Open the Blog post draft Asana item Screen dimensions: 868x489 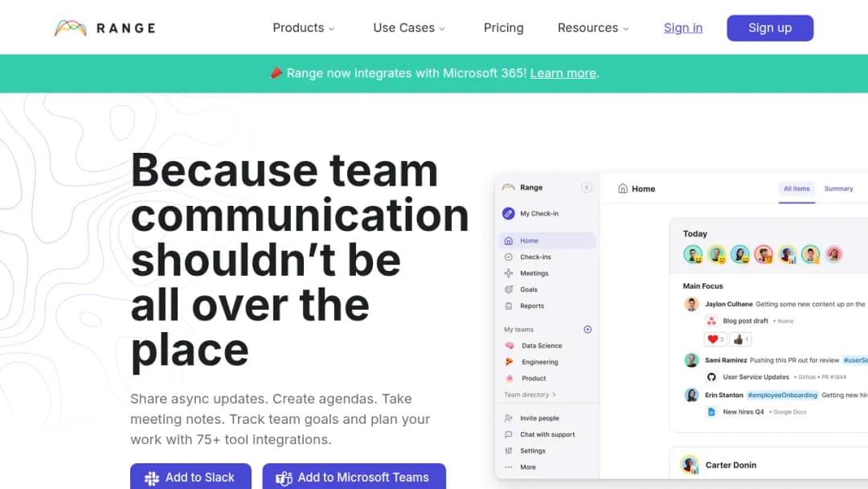pos(745,321)
